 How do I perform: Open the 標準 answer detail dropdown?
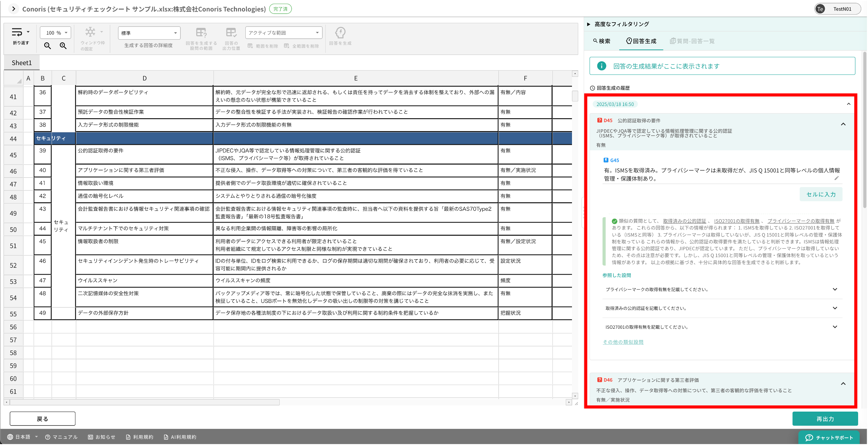pos(149,33)
